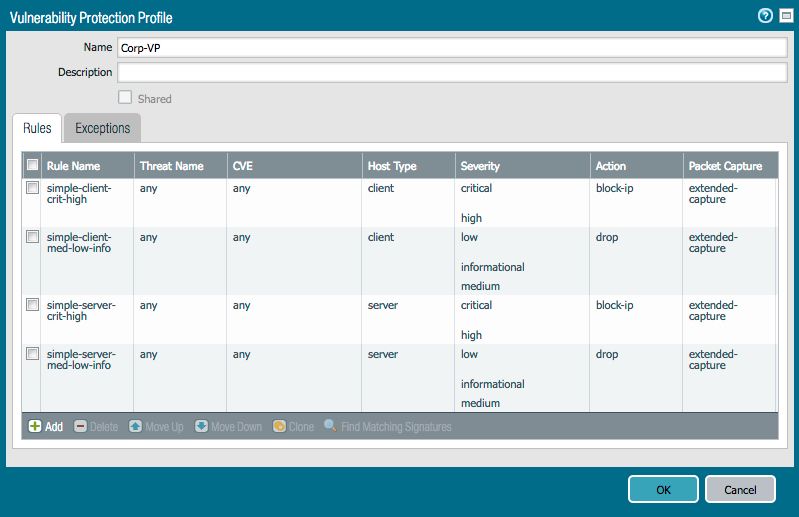Click the green Add plus icon

(35, 426)
